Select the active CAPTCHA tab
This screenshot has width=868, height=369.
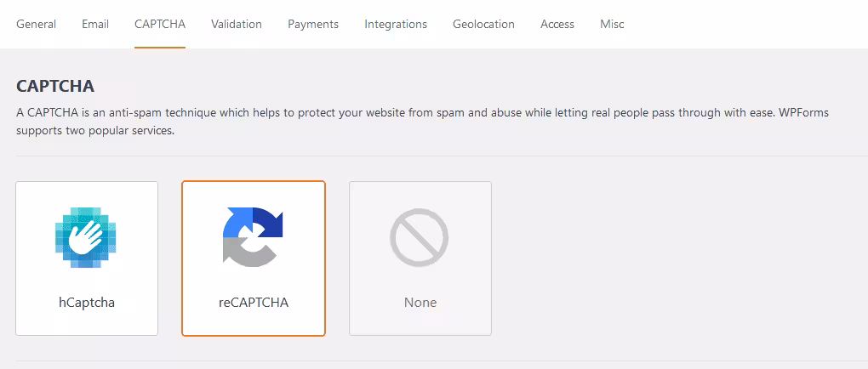coord(160,25)
